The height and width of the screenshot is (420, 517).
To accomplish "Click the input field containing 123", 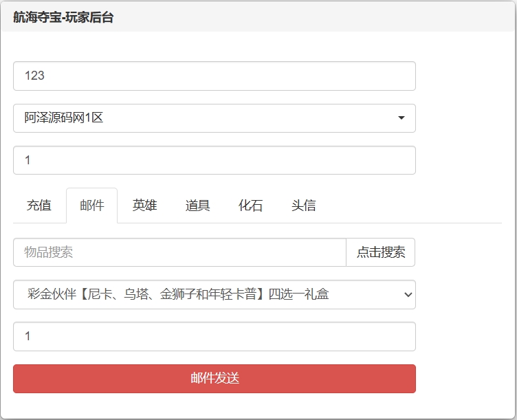I will pyautogui.click(x=214, y=76).
